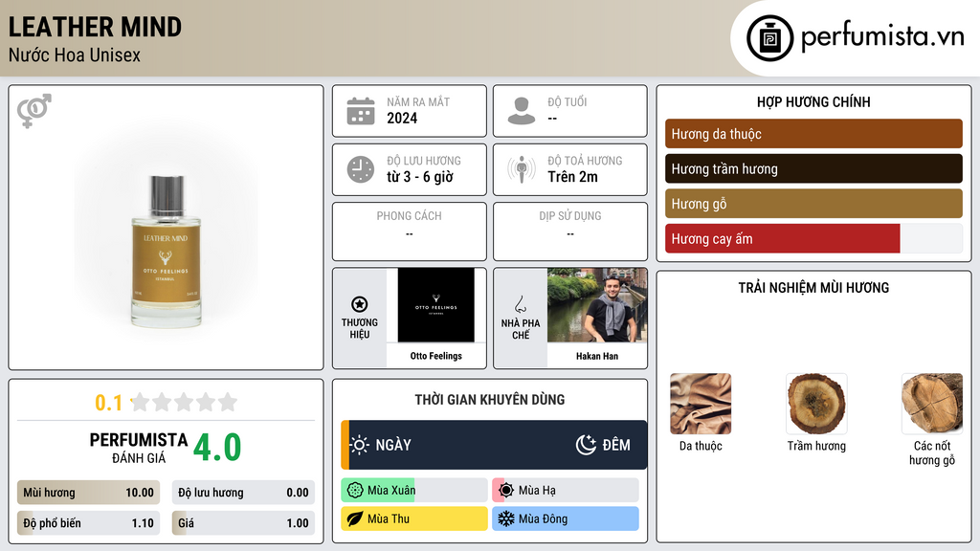This screenshot has width=980, height=551.
Task: Click the user rating 0.1
Action: point(109,403)
